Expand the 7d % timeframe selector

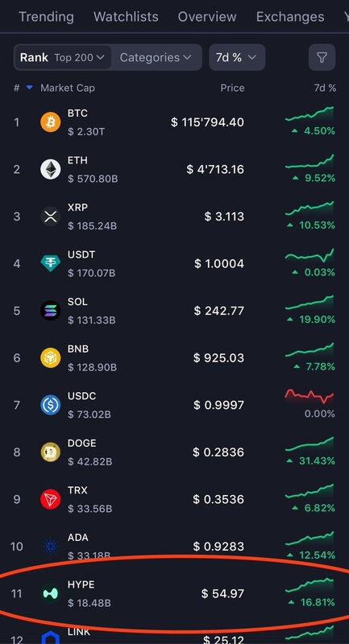click(x=237, y=57)
